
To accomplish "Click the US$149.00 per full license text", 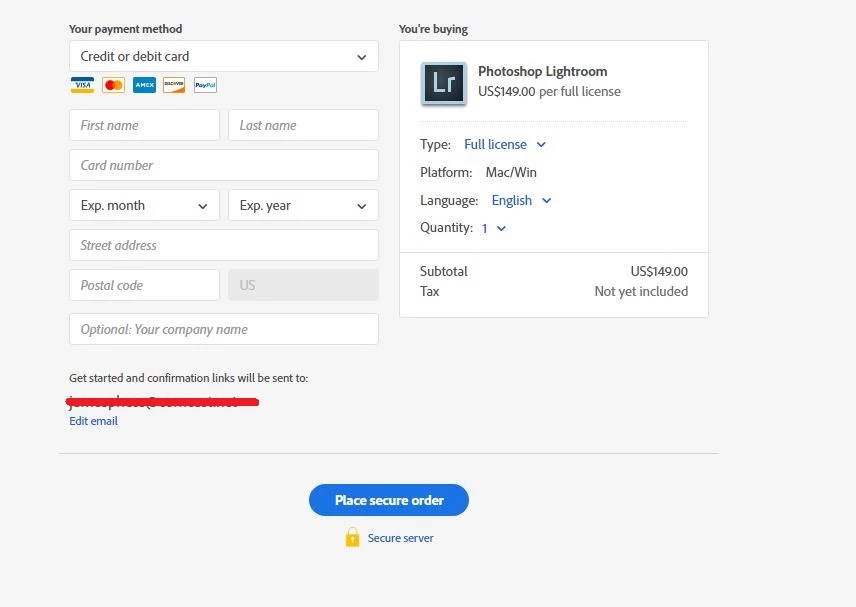I will pos(549,92).
